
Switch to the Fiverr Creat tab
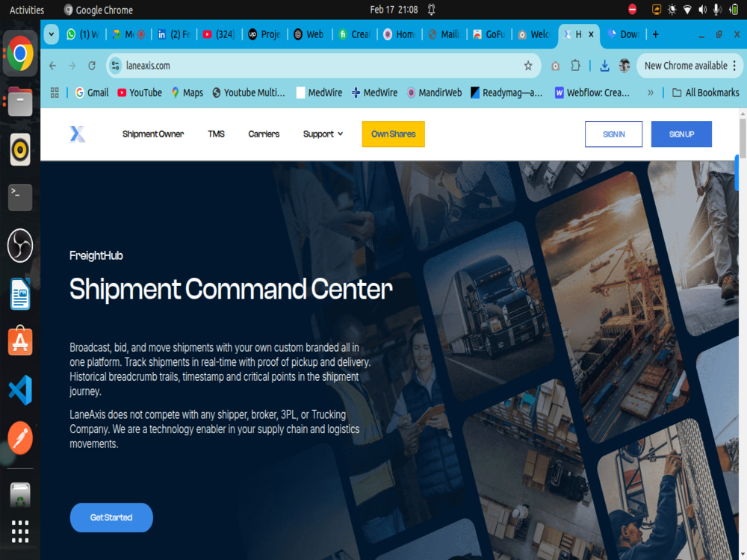(x=355, y=34)
